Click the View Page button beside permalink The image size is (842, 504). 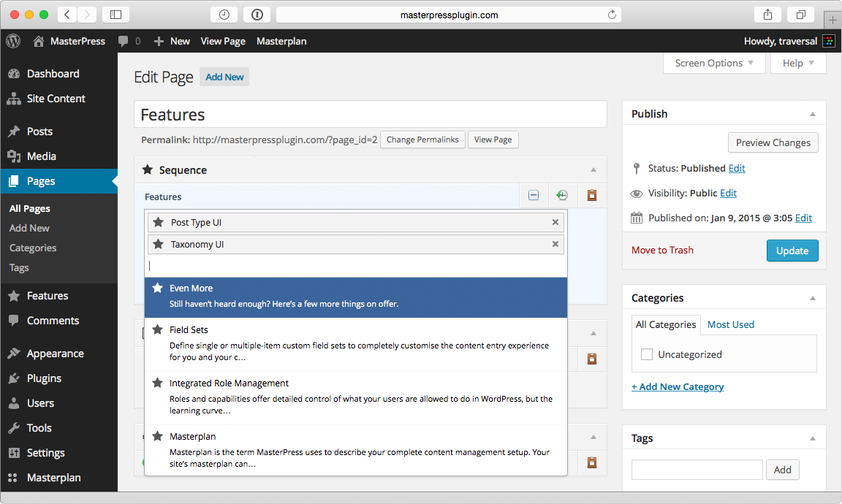493,140
